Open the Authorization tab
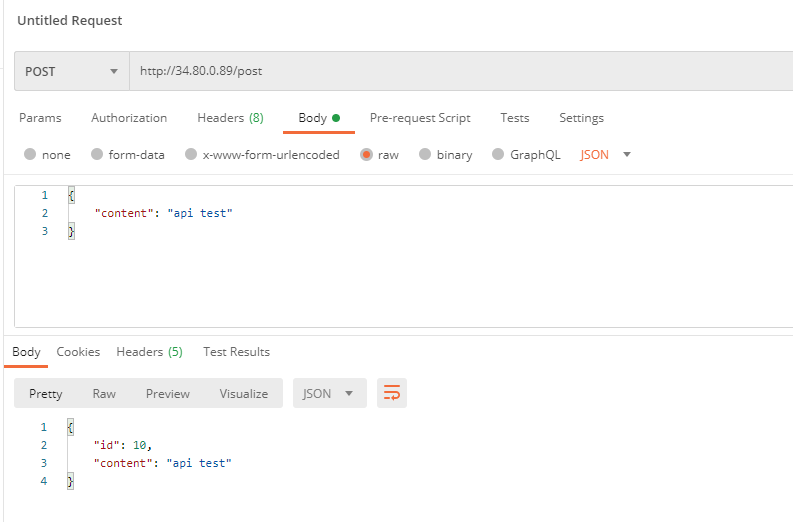793x522 pixels. pos(129,118)
